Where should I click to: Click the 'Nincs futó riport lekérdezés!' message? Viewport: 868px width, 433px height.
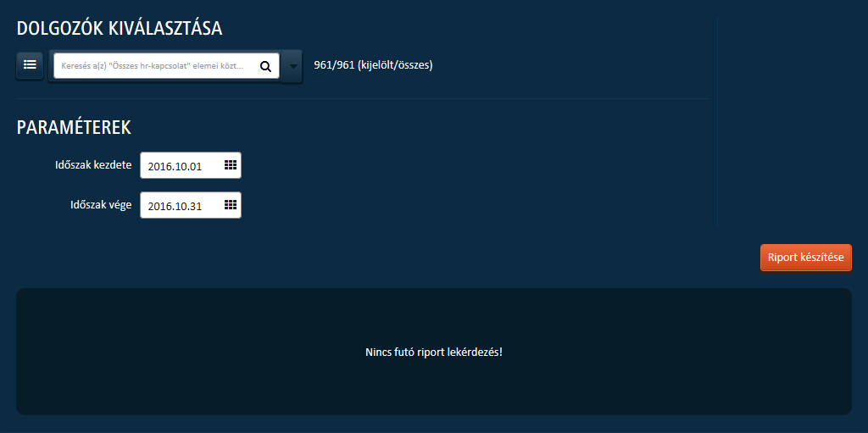[433, 351]
